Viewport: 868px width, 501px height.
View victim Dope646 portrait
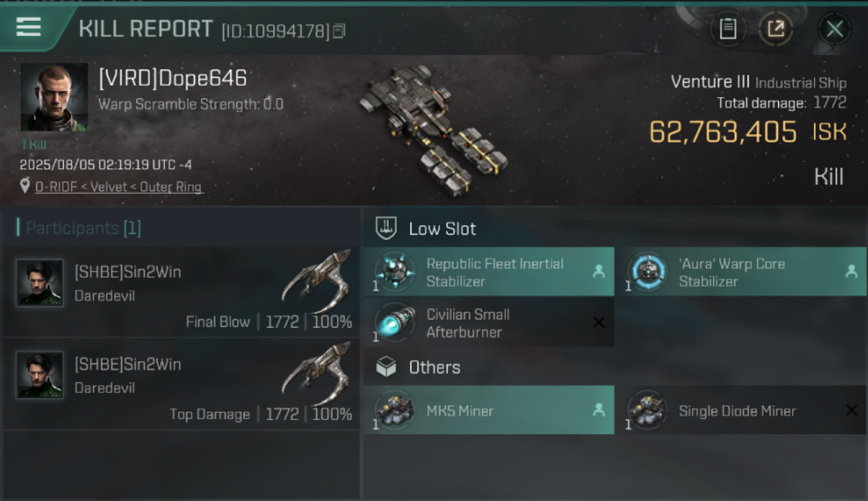[54, 98]
